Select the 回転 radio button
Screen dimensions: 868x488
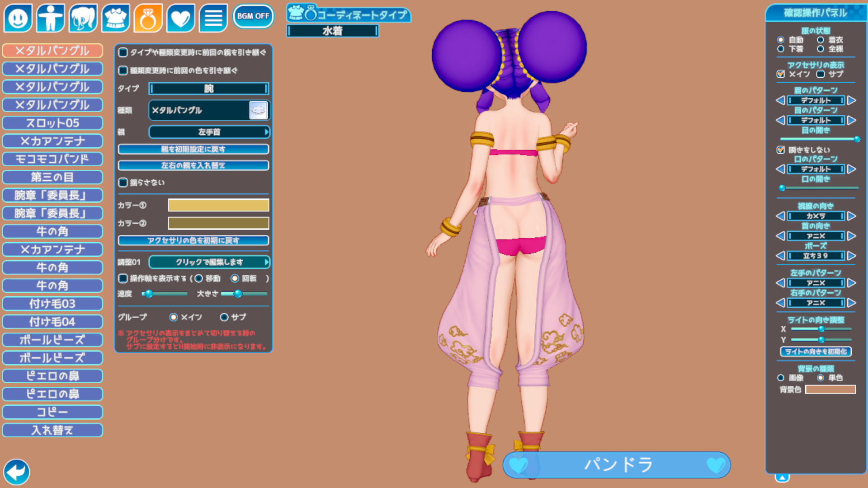[x=235, y=278]
